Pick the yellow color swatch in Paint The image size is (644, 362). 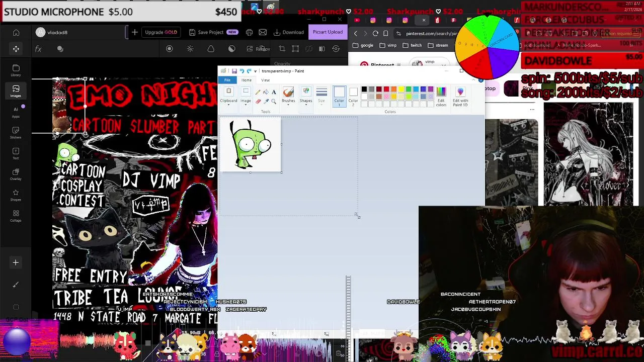coord(401,89)
